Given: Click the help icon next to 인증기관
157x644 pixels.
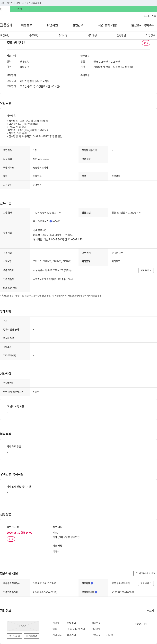Looking at the screenshot, I should pyautogui.click(x=92, y=583).
